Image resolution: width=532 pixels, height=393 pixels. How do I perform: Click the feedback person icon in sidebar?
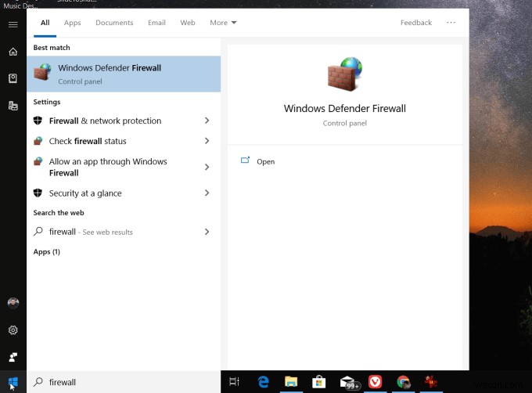click(13, 357)
